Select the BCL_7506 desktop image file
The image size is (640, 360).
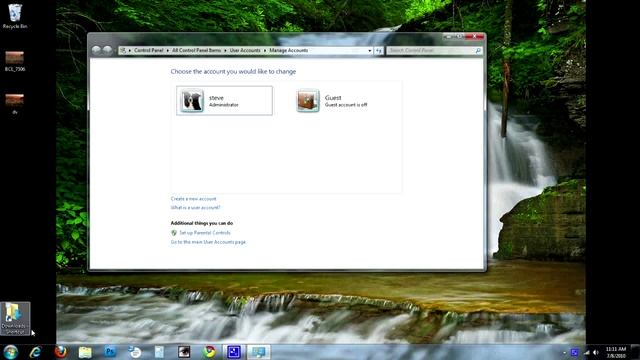(x=15, y=62)
